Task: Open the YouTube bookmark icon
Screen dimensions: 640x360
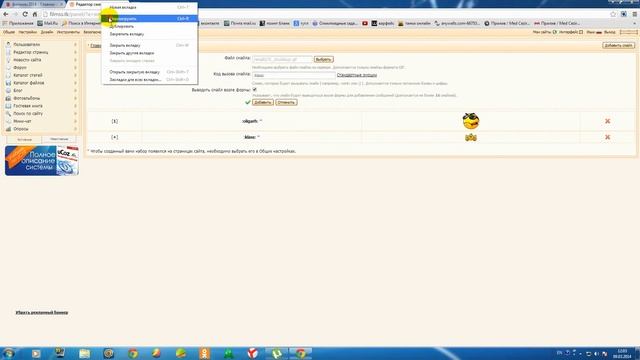Action: (365, 23)
